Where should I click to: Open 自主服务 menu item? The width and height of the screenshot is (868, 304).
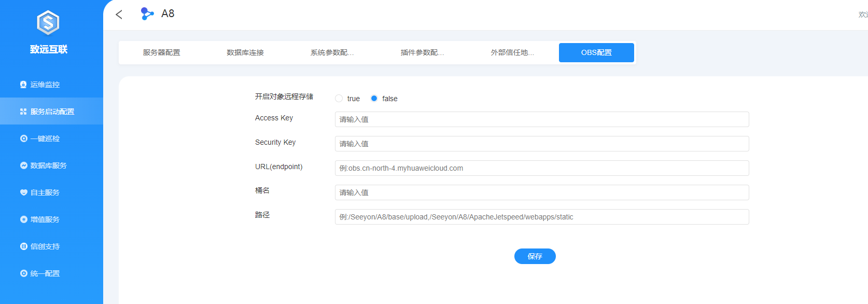coord(51,192)
